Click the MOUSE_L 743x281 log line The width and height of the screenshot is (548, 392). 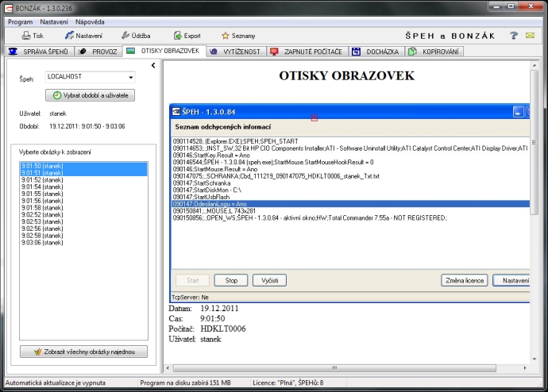click(214, 211)
